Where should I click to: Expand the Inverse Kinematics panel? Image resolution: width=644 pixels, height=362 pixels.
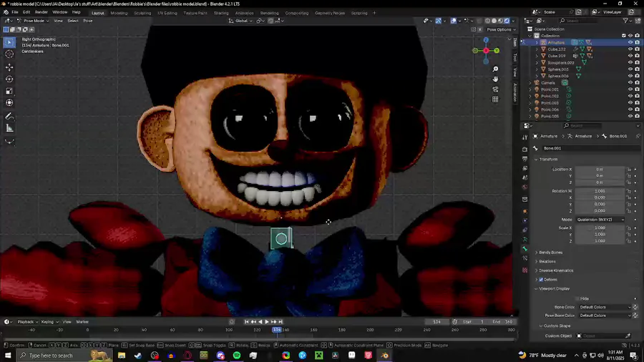click(x=556, y=270)
